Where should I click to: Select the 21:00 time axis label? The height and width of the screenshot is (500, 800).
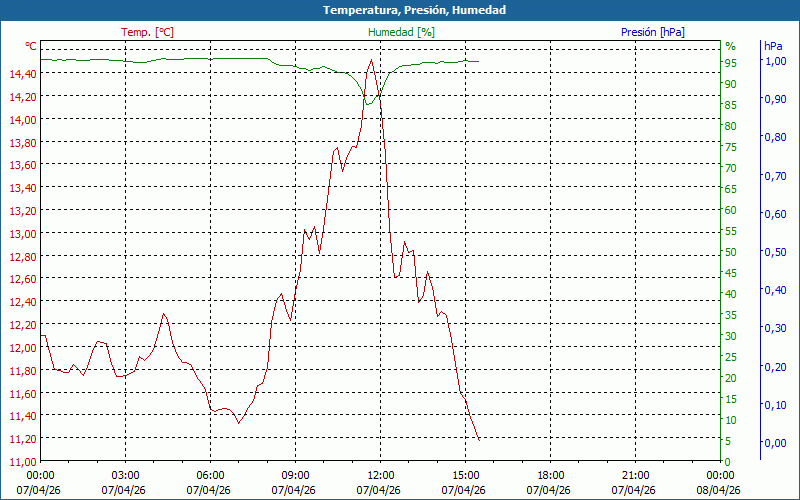pyautogui.click(x=635, y=475)
